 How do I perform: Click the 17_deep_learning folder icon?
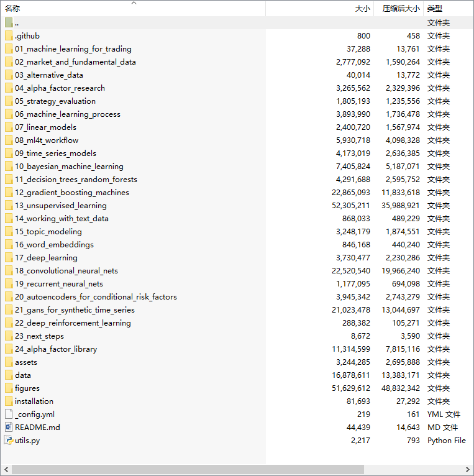(x=9, y=257)
